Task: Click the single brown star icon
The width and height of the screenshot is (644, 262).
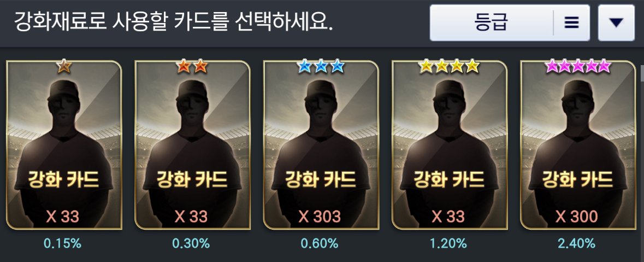Action: (64, 66)
